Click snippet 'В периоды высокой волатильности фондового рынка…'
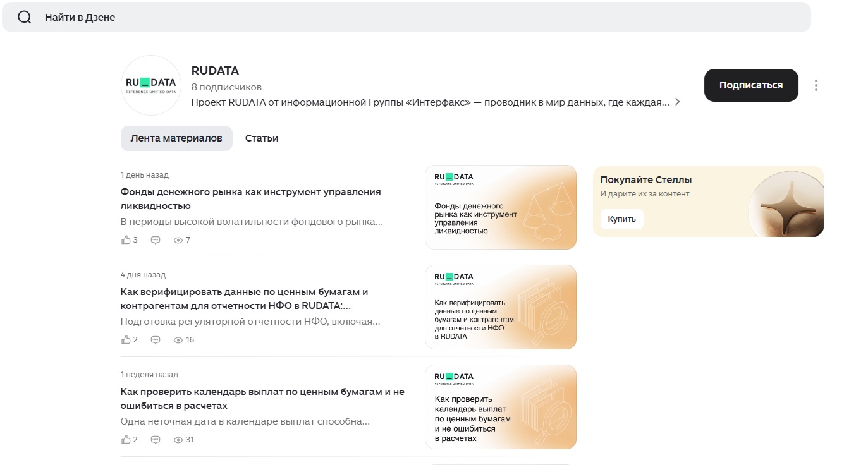Viewport: 868px width, 465px height. coord(252,222)
